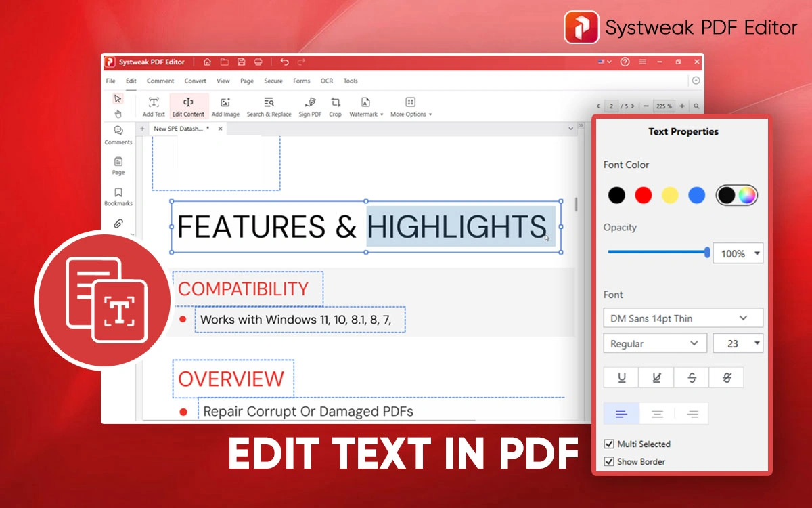Toggle the Show Border checkbox
The height and width of the screenshot is (508, 812).
tap(609, 462)
